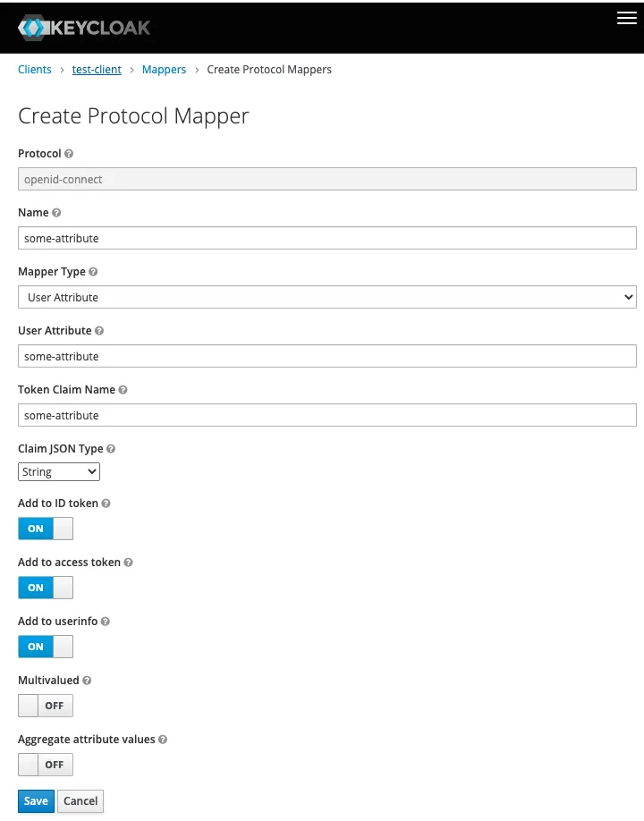Open the test-client breadcrumb link

97,70
